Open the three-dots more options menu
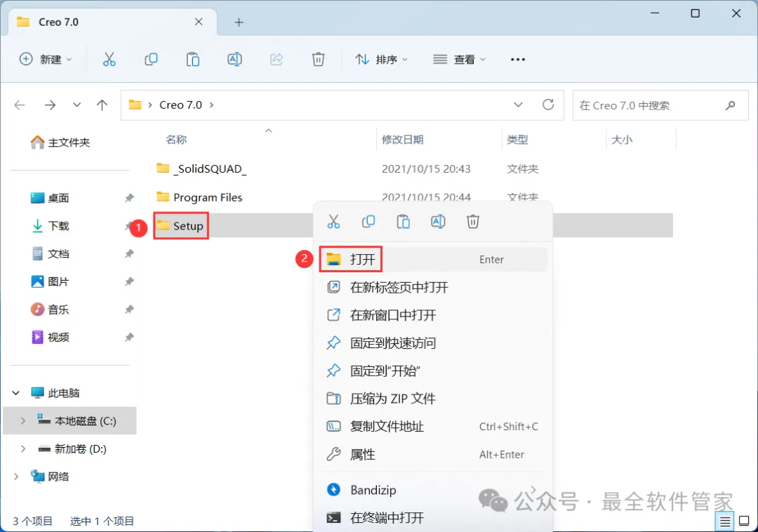Viewport: 758px width, 532px height. (x=518, y=60)
